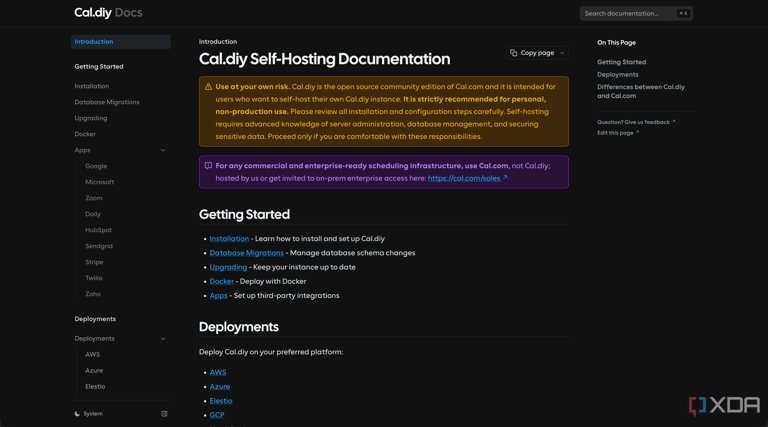Jump to Differences between Cal.diy and Cal.com
This screenshot has width=768, height=427.
[x=641, y=92]
